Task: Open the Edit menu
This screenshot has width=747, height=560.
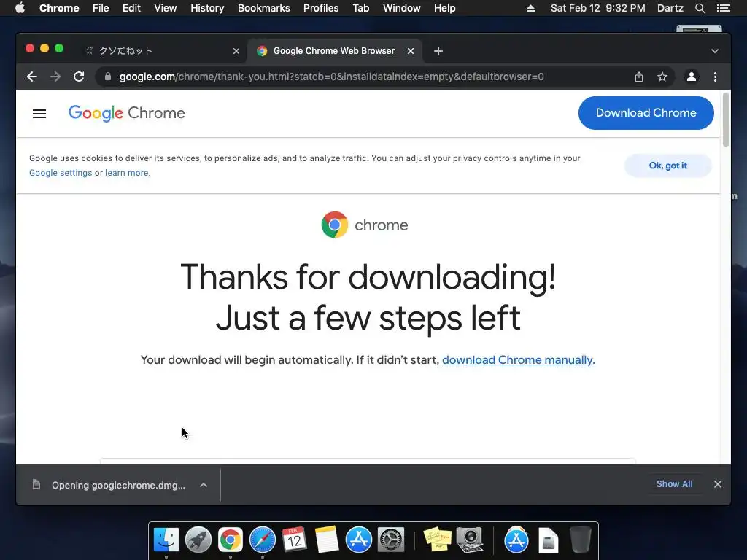Action: (131, 8)
